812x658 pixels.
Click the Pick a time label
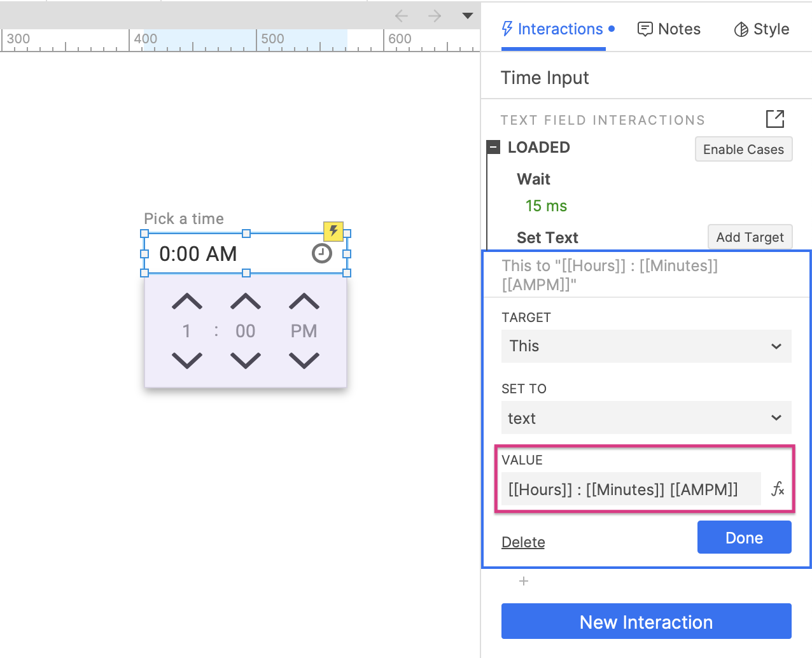point(184,219)
